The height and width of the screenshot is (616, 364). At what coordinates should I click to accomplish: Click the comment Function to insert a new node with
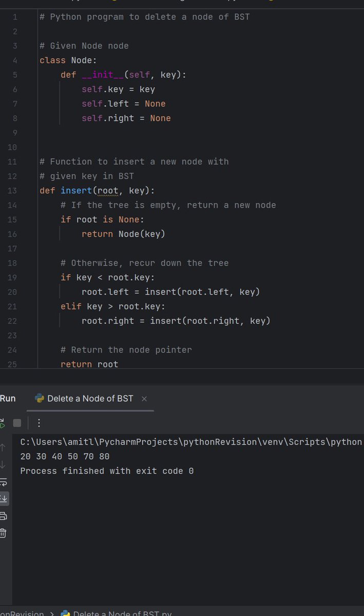tap(134, 162)
